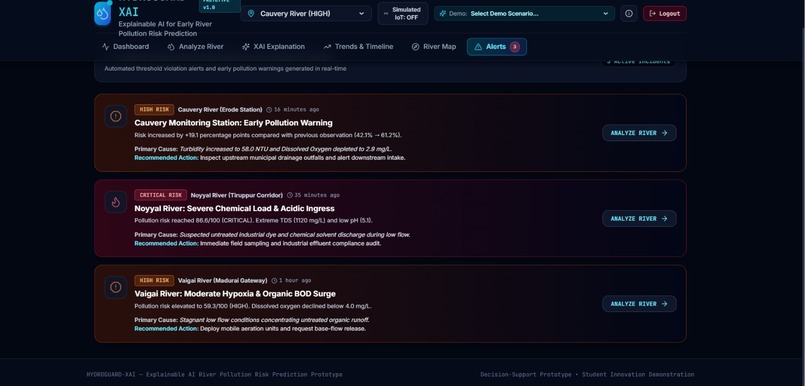Click the warning icon on Vaigai alert card

point(116,287)
